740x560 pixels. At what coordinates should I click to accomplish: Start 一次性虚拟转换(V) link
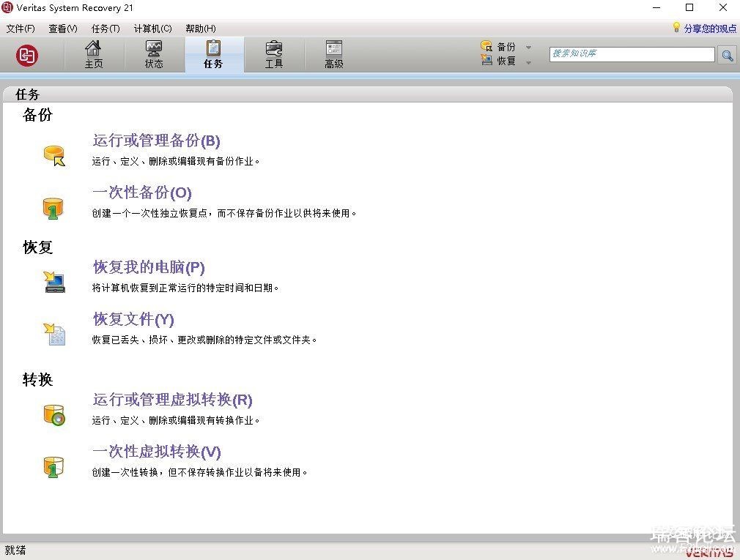tap(157, 452)
